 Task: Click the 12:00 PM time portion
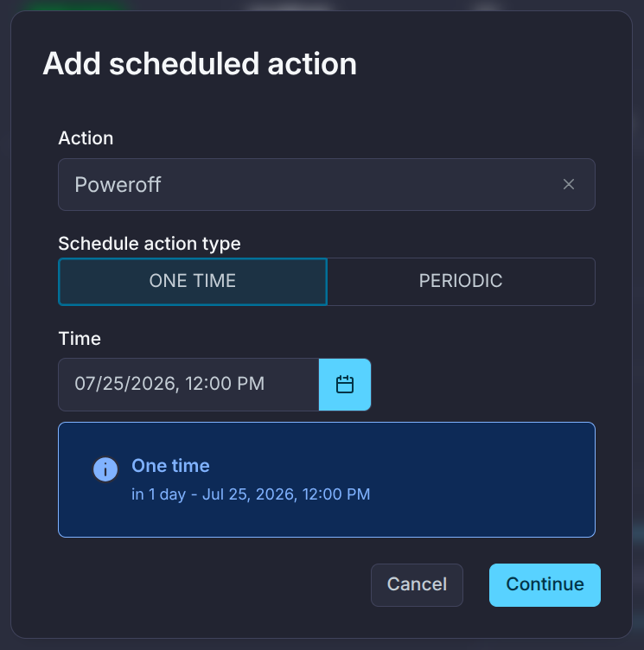225,384
